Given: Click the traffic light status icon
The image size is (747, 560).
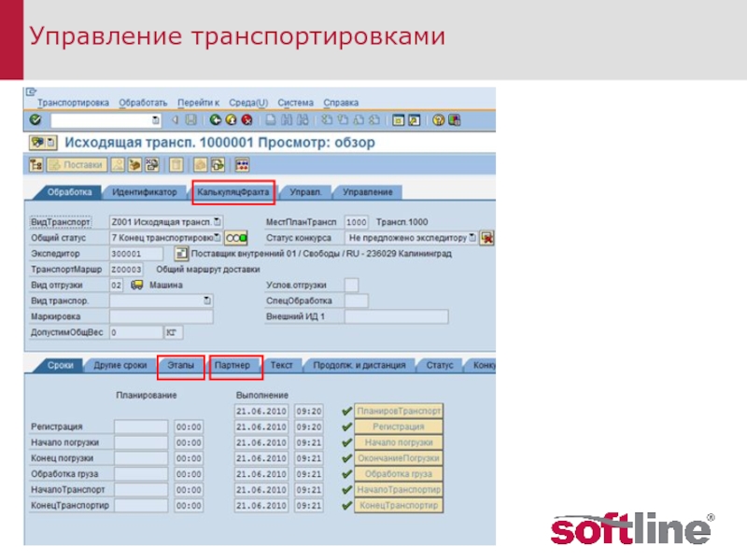Looking at the screenshot, I should pos(236,238).
